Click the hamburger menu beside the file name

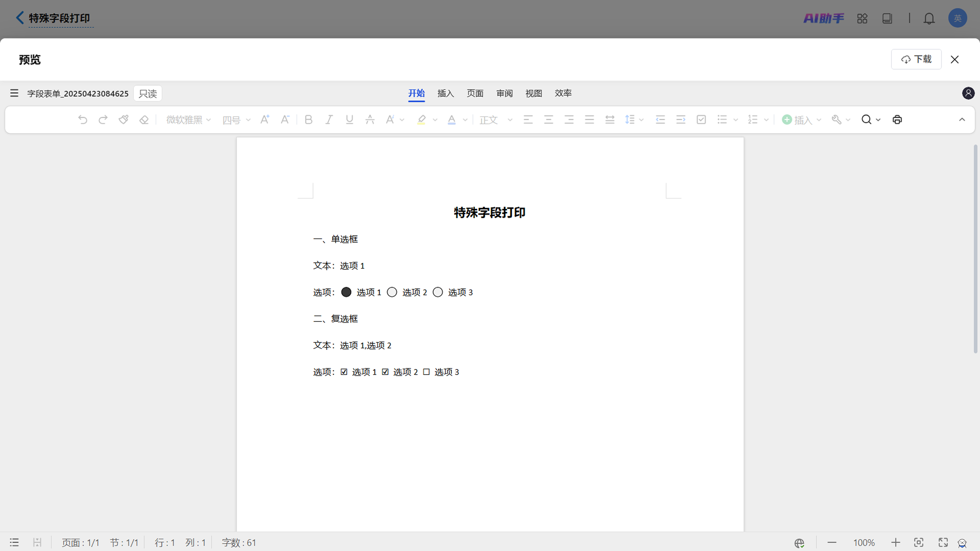[14, 93]
